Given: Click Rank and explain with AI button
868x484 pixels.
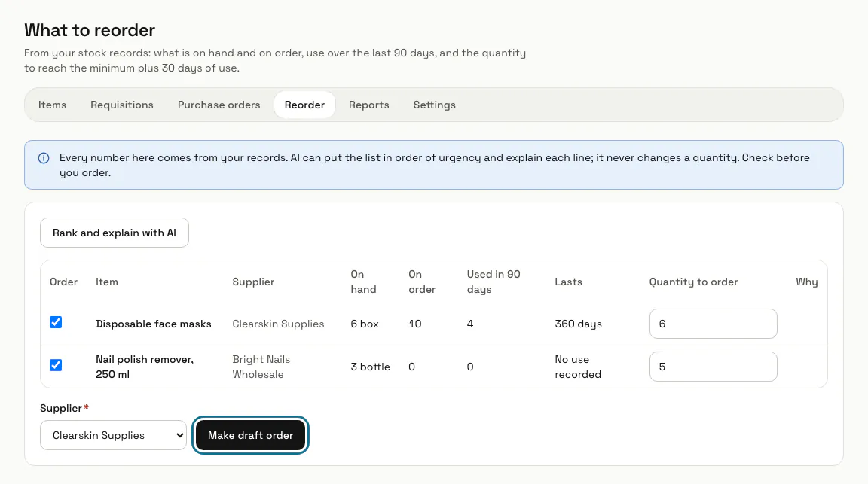Looking at the screenshot, I should tap(114, 233).
